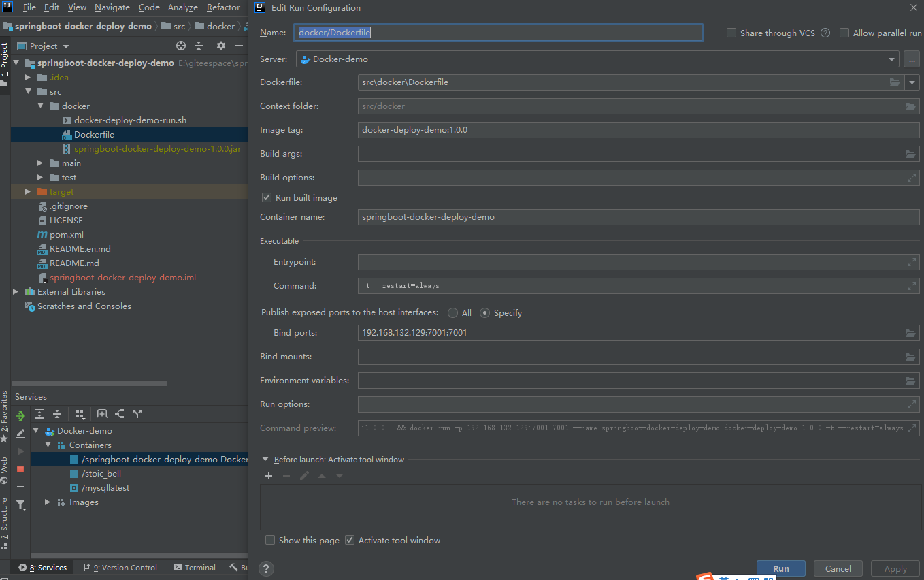
Task: Open the Group By icon in Services
Action: point(80,414)
